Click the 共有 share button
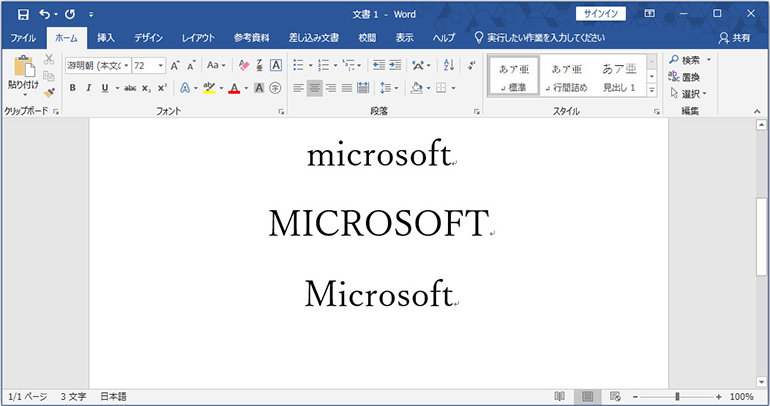This screenshot has width=770, height=406. [x=735, y=38]
